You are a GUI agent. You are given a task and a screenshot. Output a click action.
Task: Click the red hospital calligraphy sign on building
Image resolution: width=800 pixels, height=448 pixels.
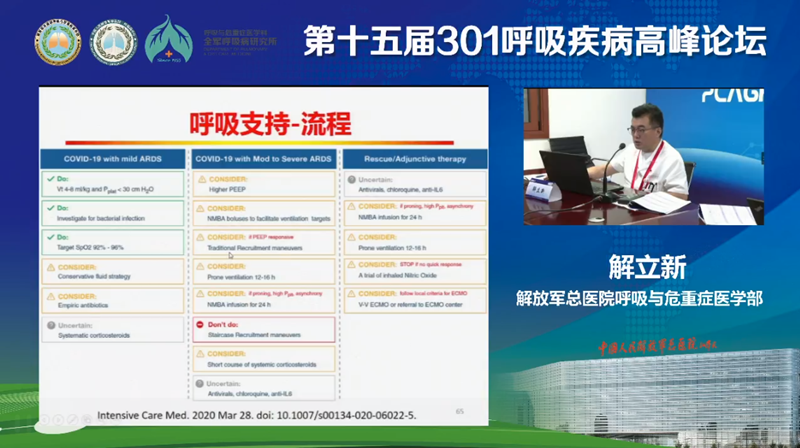(x=658, y=347)
